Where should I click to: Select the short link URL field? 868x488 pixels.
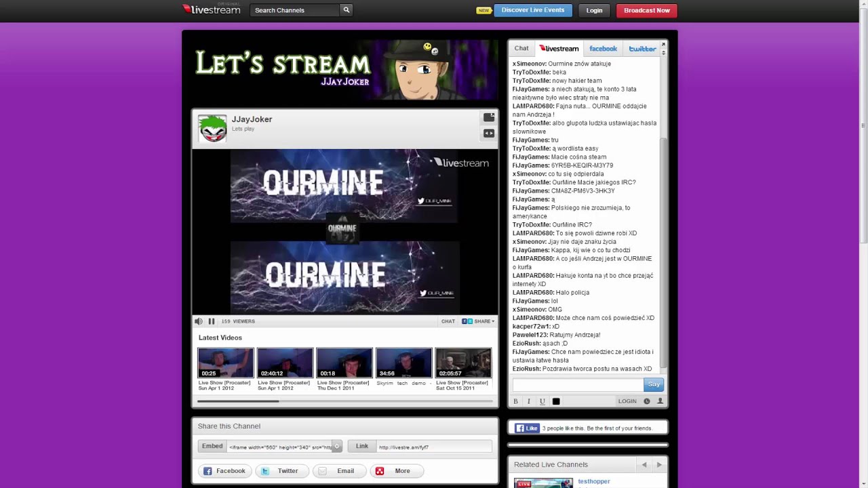pyautogui.click(x=433, y=447)
